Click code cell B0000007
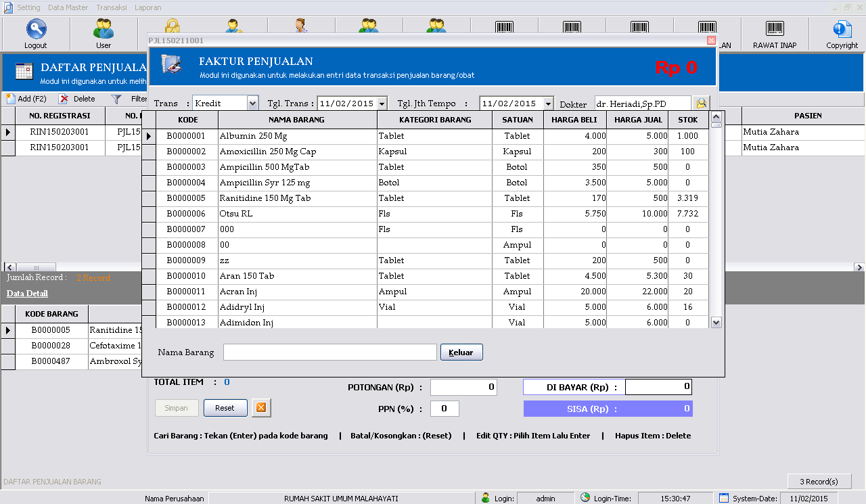This screenshot has height=504, width=866. click(187, 229)
